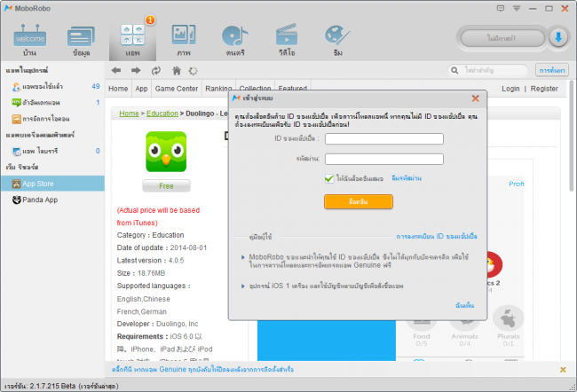
Task: Click the Free download button
Action: pyautogui.click(x=166, y=186)
